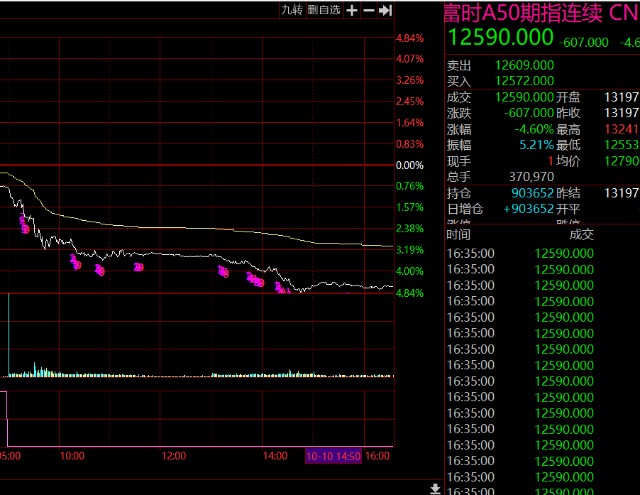Image resolution: width=640 pixels, height=495 pixels.
Task: Click the 日增仓 value +903652
Action: (529, 209)
